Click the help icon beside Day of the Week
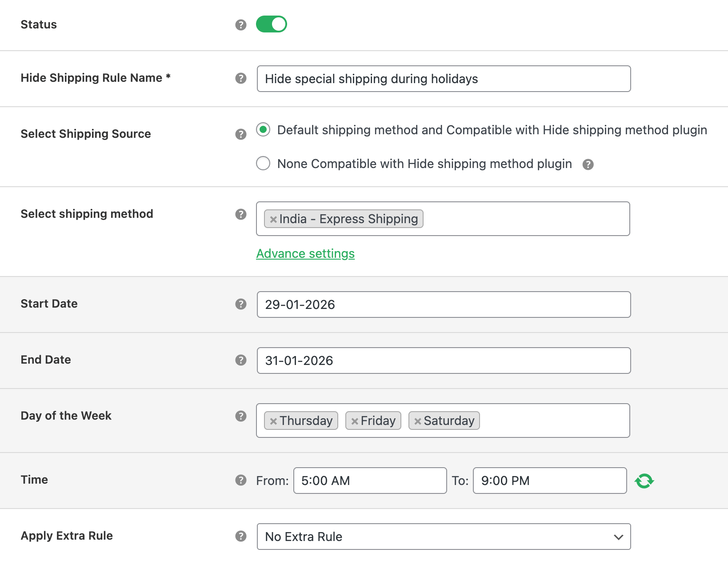Image resolution: width=728 pixels, height=561 pixels. [240, 417]
